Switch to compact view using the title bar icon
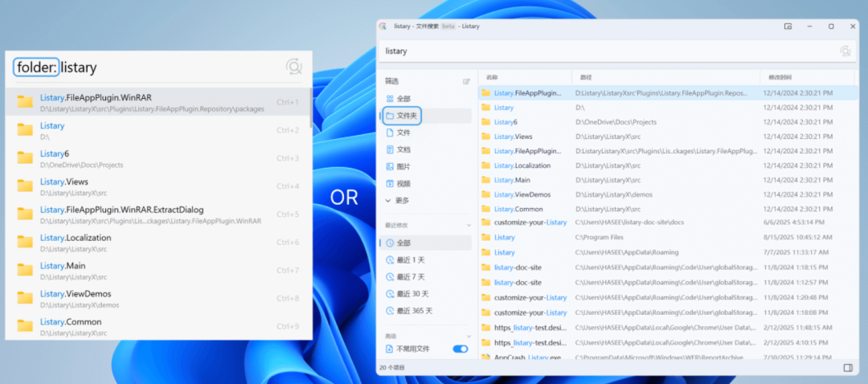 [788, 26]
